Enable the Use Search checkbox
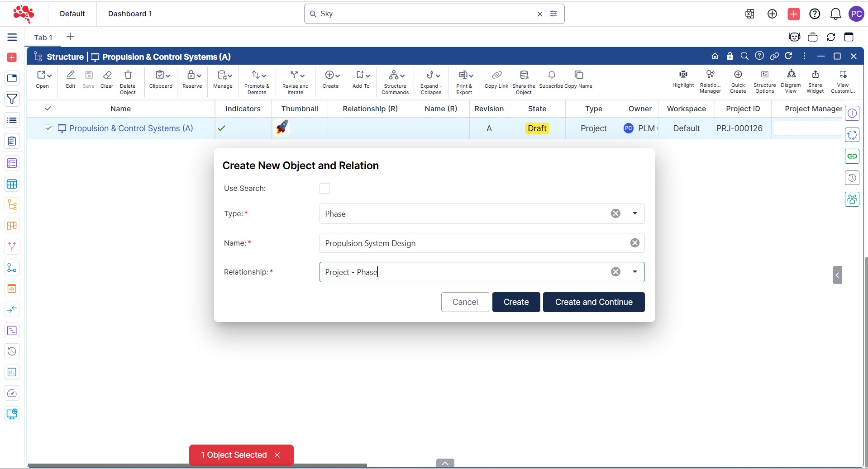Viewport: 868px width, 469px height. coord(324,189)
